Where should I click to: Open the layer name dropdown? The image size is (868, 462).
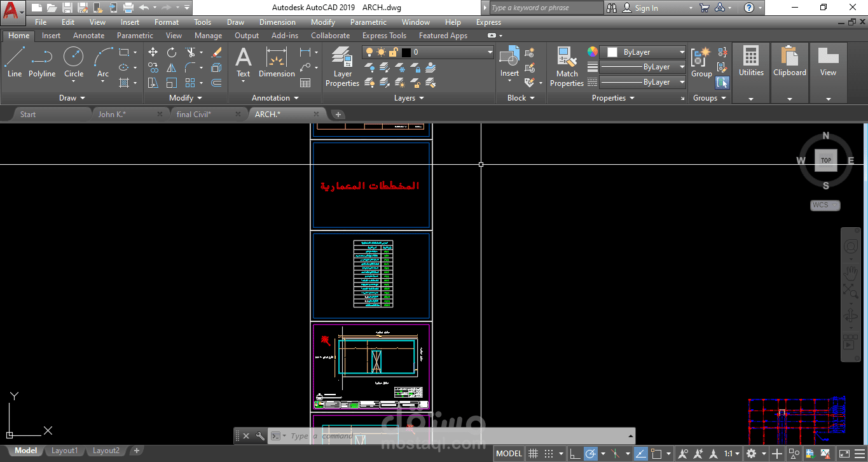[x=490, y=52]
